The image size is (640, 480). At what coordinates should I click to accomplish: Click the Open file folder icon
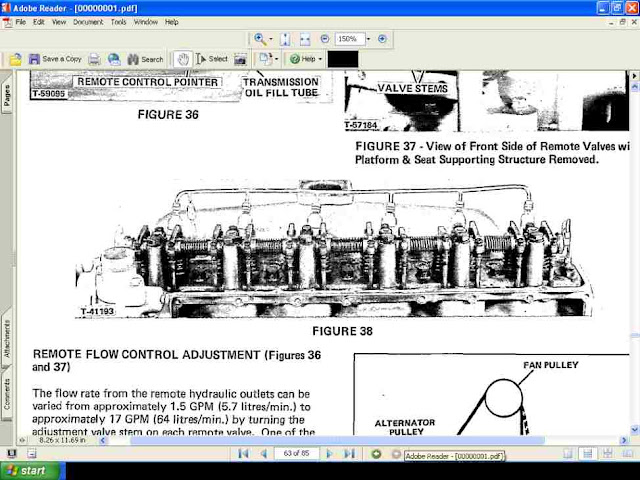pos(16,59)
